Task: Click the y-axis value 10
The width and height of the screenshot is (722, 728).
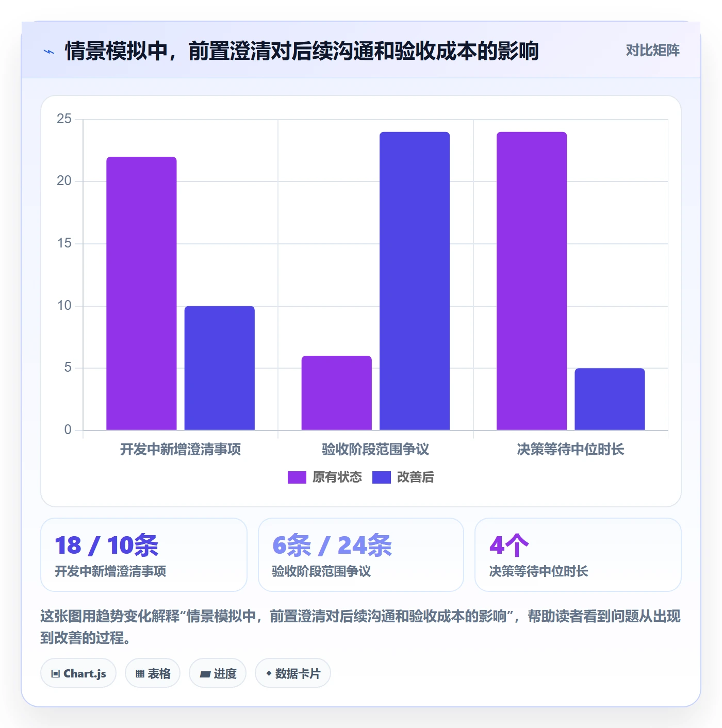Action: [x=64, y=306]
